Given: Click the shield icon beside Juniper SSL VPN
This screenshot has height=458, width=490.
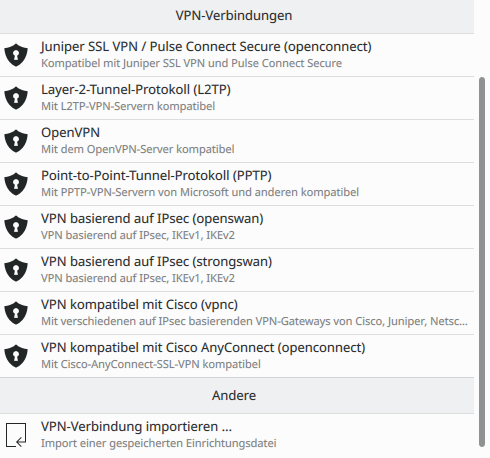Looking at the screenshot, I should [16, 55].
